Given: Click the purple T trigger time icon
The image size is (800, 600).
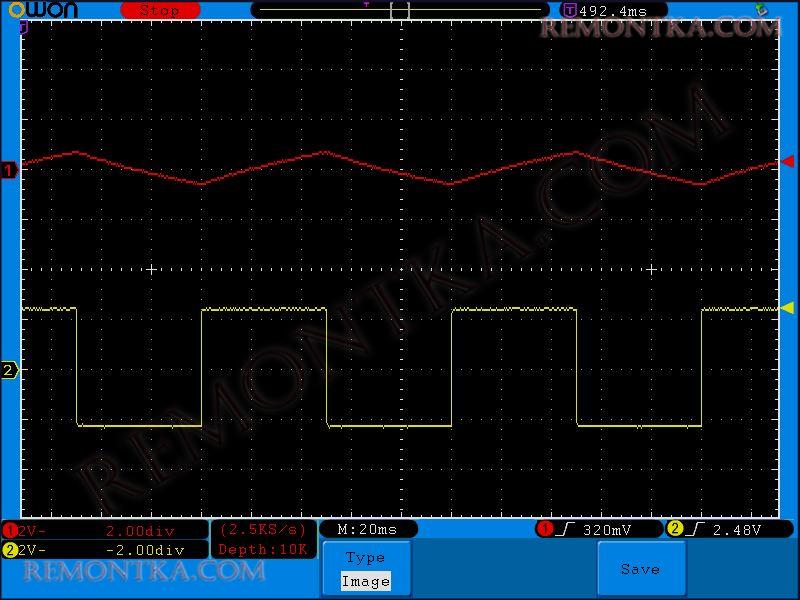Looking at the screenshot, I should point(570,10).
